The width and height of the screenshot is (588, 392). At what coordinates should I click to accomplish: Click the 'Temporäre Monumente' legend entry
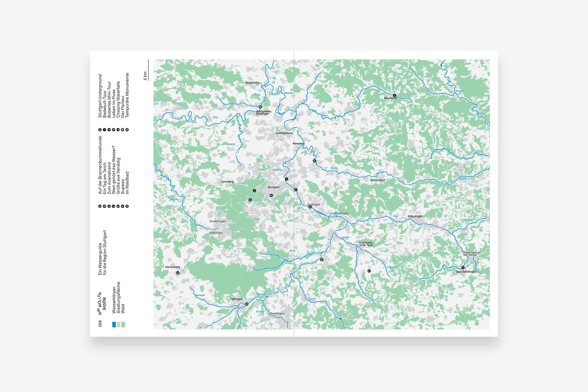(x=127, y=95)
